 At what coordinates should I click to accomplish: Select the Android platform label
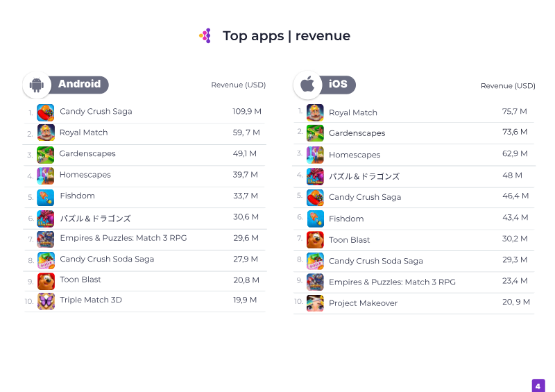click(79, 84)
